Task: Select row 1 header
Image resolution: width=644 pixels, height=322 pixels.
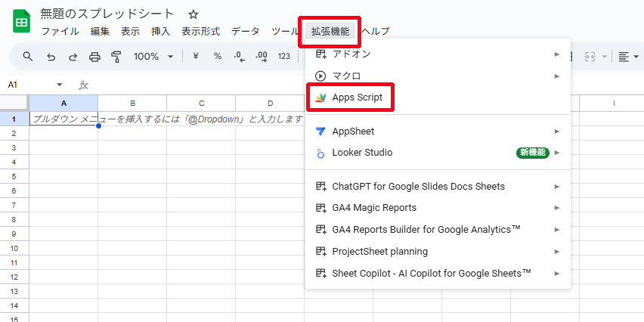Action: coord(14,119)
